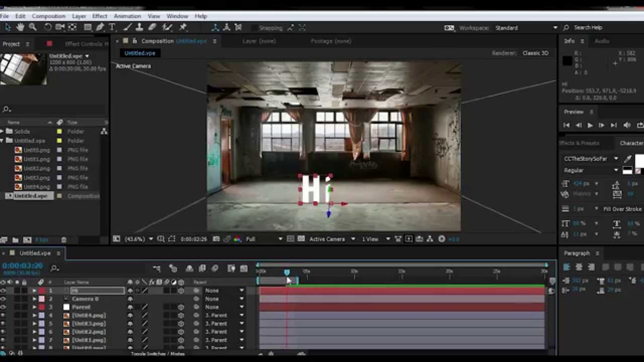Screen dimensions: 644x362
Task: Select the Unified Camera tool
Action: 60,27
